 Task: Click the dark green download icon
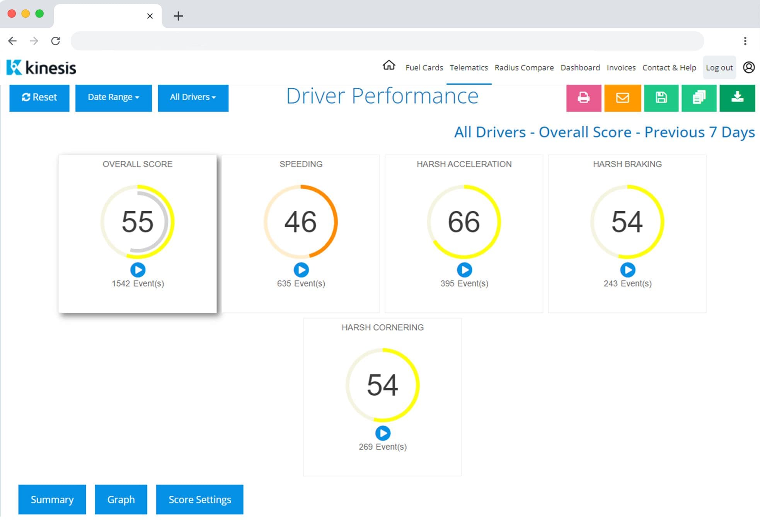point(737,98)
